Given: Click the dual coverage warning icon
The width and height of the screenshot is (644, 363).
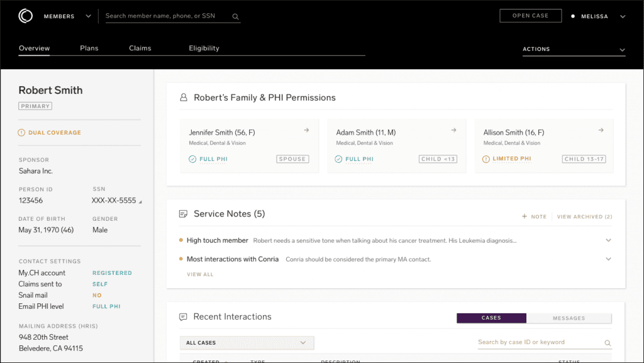Looking at the screenshot, I should pyautogui.click(x=21, y=132).
